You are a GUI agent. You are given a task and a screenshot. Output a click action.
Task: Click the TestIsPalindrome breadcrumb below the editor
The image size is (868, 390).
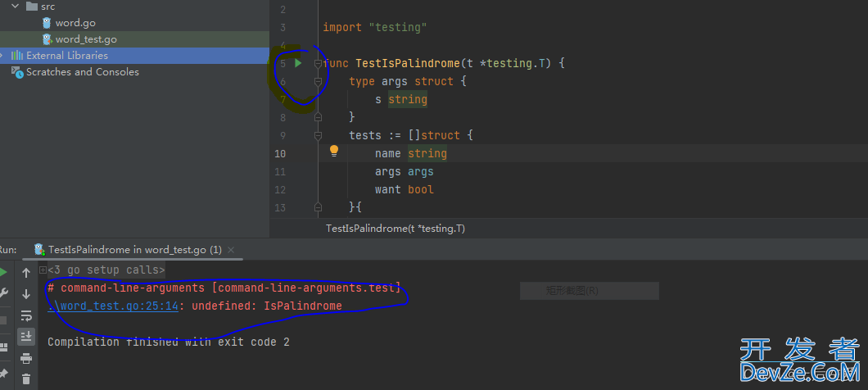click(396, 229)
